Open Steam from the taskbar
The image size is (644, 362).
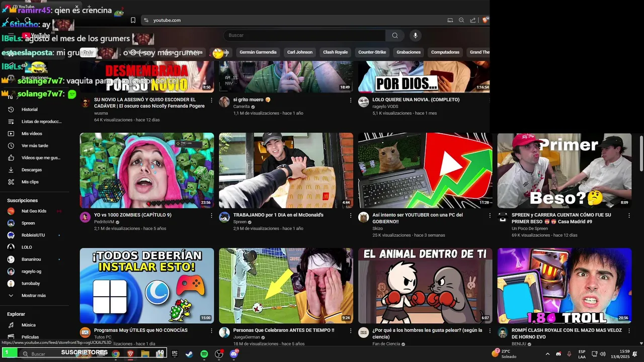pyautogui.click(x=189, y=354)
